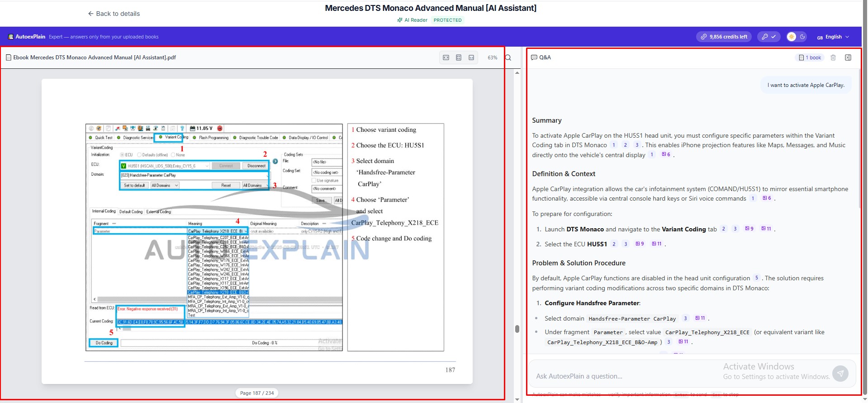The image size is (868, 403).
Task: Open citation 3 before 'This enables iPhone projection'
Action: coord(637,145)
